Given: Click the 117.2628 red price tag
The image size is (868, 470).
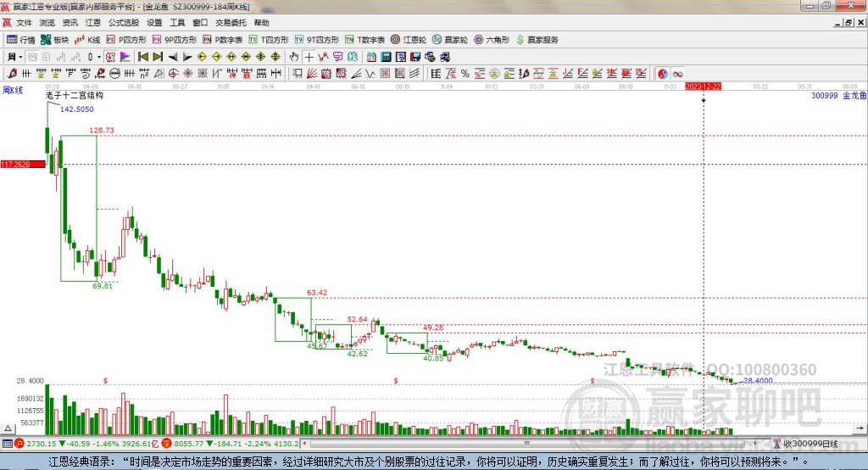Looking at the screenshot, I should (x=23, y=164).
